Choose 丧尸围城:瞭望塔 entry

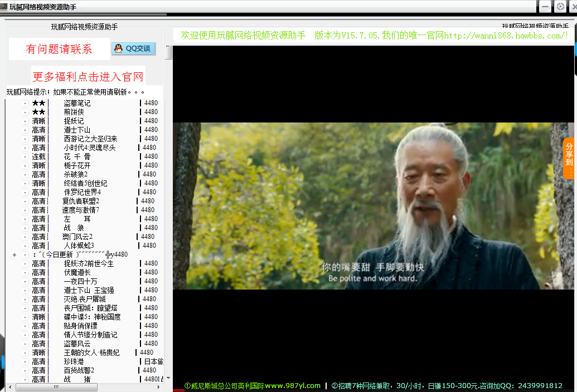90,308
